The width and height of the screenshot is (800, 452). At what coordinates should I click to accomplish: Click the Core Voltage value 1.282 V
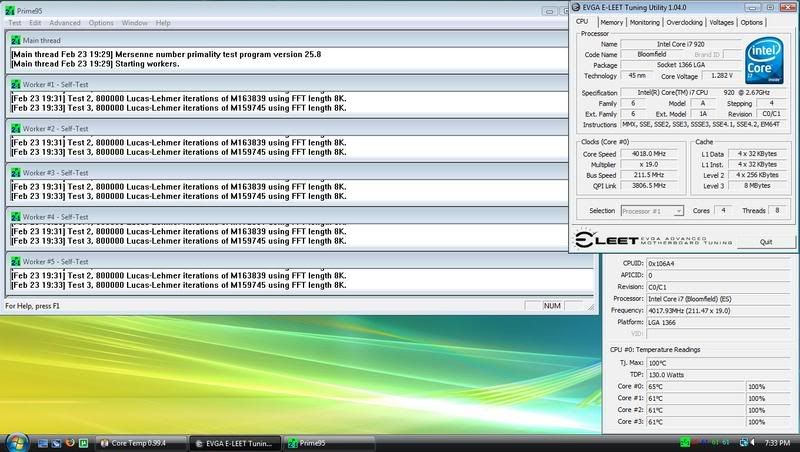pos(721,76)
